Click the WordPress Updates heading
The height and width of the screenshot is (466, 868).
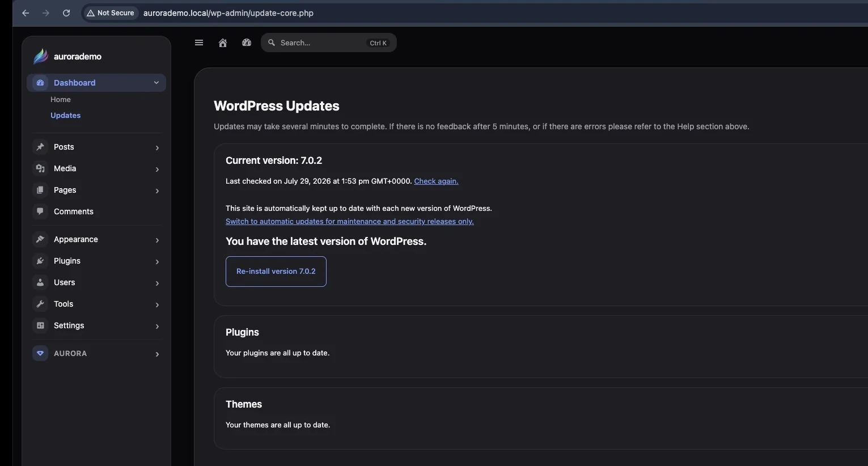coord(277,106)
